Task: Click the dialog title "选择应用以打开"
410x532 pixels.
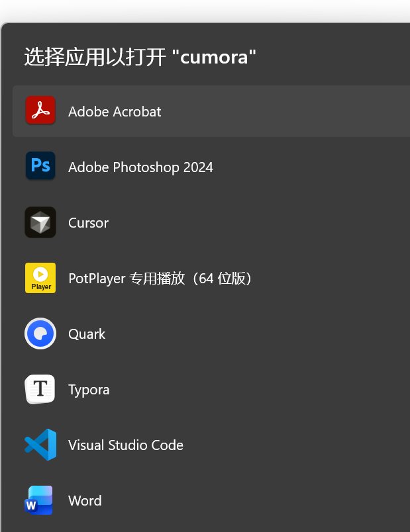Action: 95,57
